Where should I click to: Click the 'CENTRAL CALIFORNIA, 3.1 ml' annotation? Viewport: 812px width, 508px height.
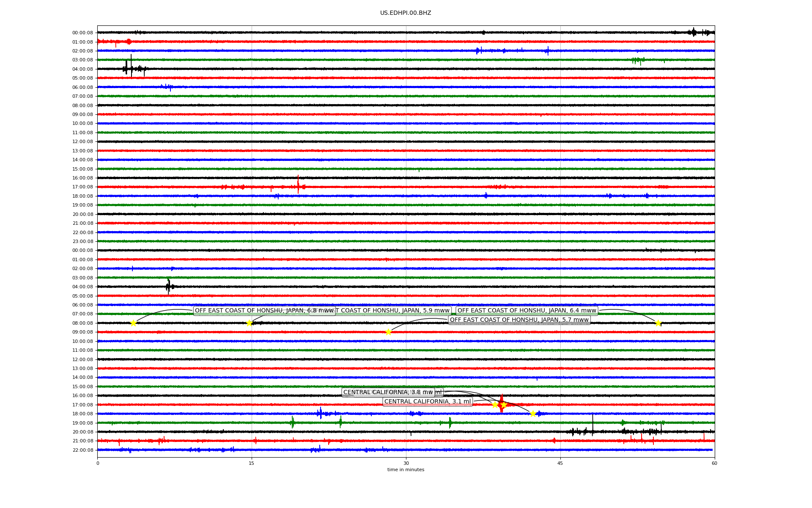tap(427, 401)
